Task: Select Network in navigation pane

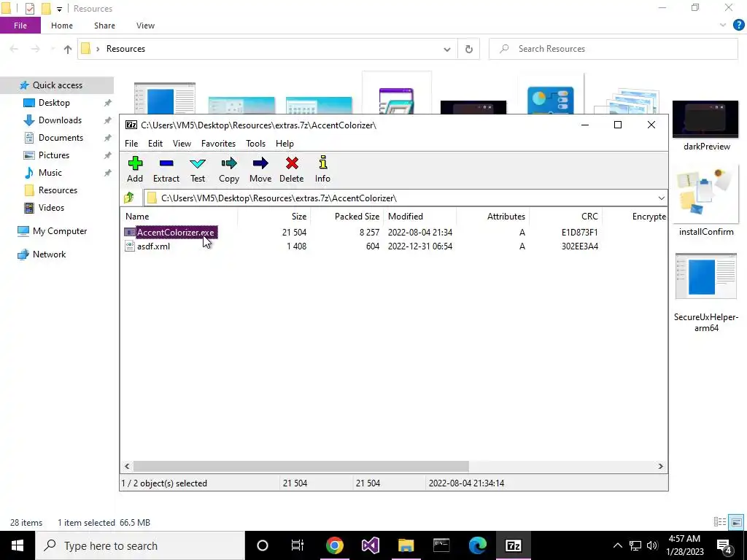Action: pyautogui.click(x=49, y=254)
